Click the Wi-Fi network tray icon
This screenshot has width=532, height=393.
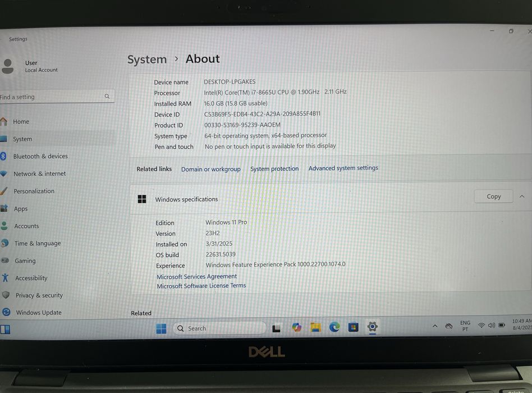(x=481, y=326)
